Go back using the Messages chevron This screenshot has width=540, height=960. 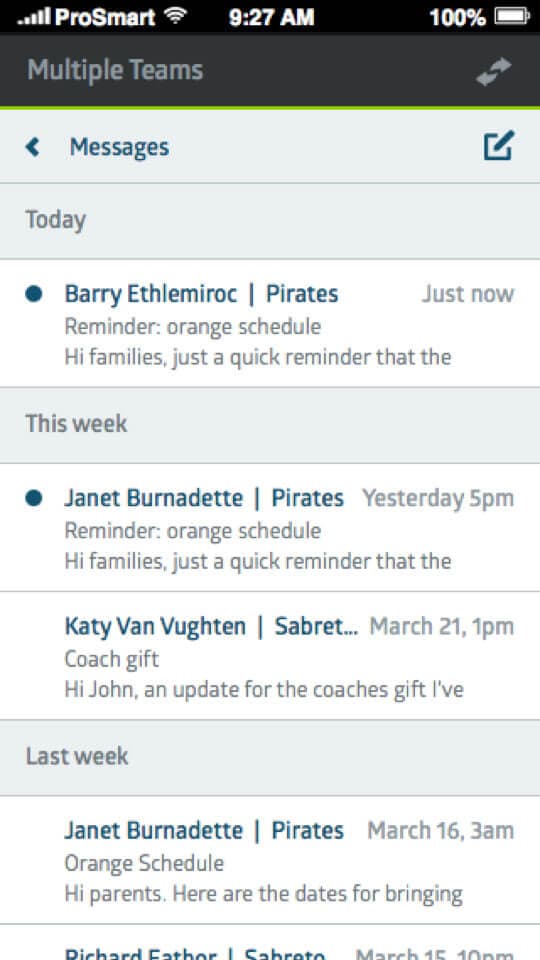coord(32,147)
